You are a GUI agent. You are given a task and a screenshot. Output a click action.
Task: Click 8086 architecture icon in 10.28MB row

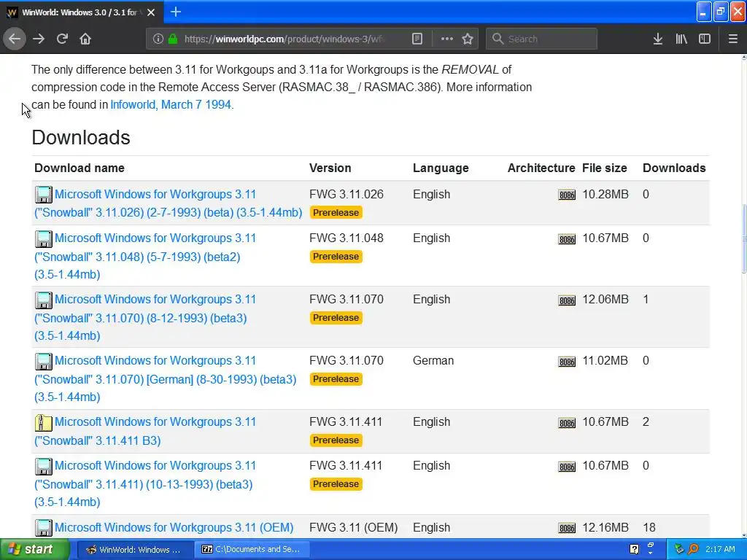pos(567,195)
